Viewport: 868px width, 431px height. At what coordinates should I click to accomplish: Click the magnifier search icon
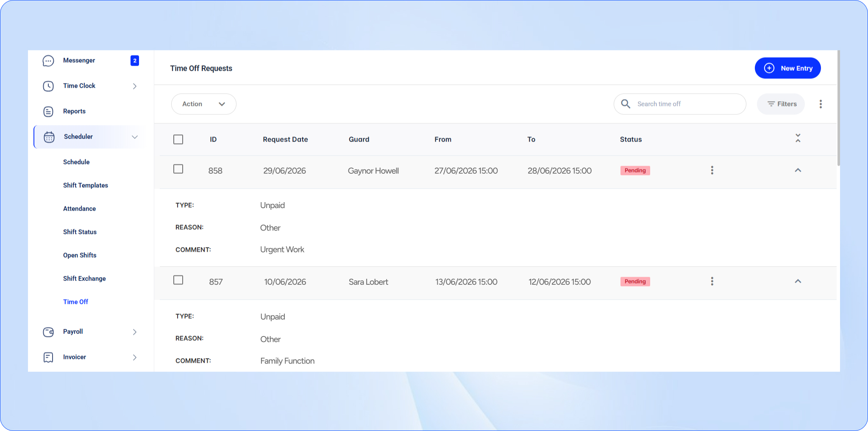pos(626,104)
